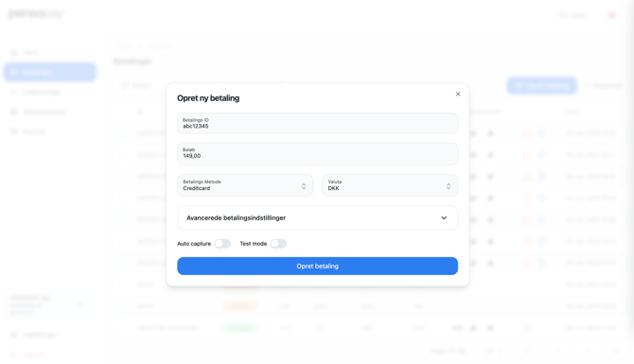Focus the Betalings ID field
Image resolution: width=634 pixels, height=364 pixels.
point(317,123)
